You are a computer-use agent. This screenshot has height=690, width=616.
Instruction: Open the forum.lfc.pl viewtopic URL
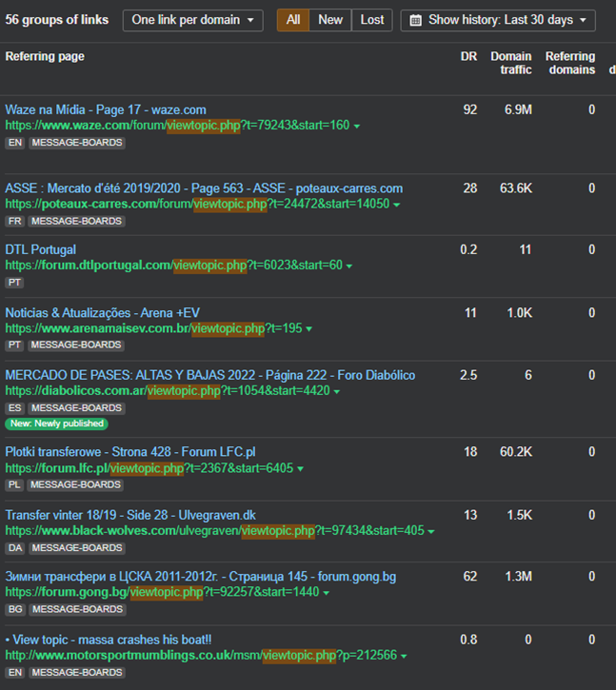tap(149, 468)
